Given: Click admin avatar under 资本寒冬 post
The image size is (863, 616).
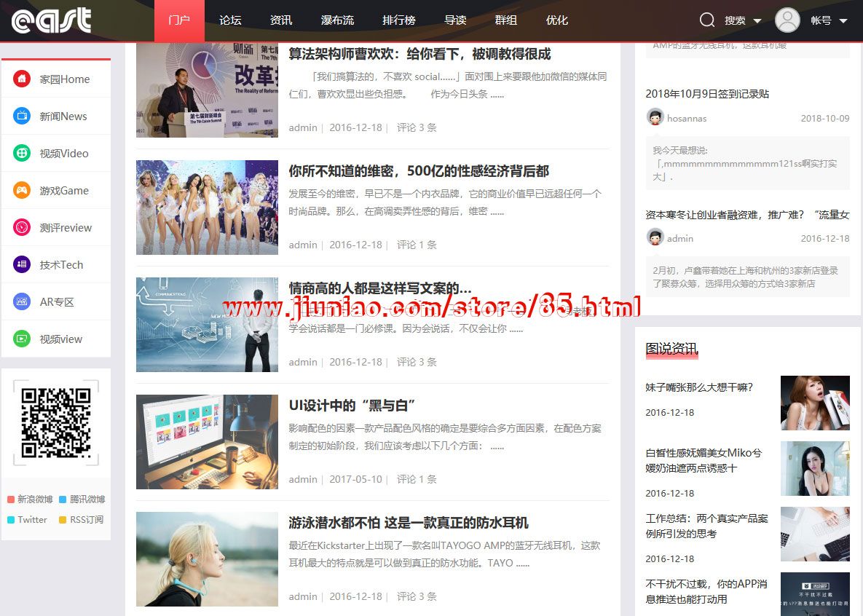Looking at the screenshot, I should click(x=655, y=238).
